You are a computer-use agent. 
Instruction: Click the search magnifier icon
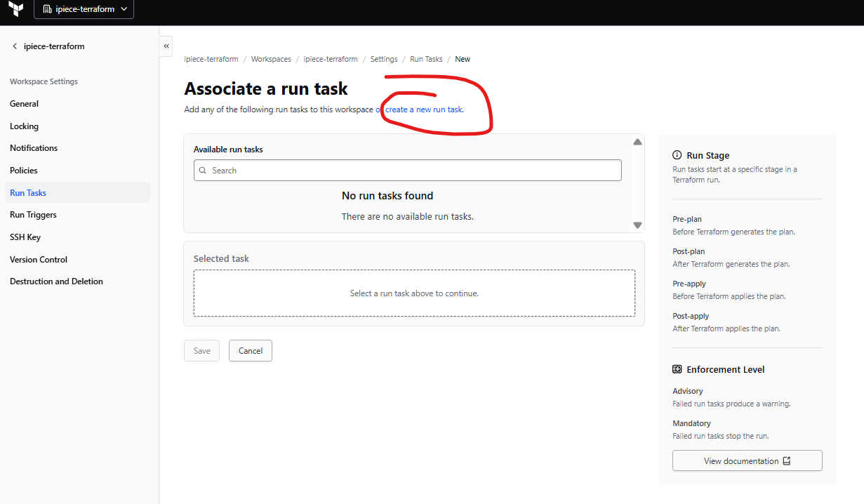point(203,171)
